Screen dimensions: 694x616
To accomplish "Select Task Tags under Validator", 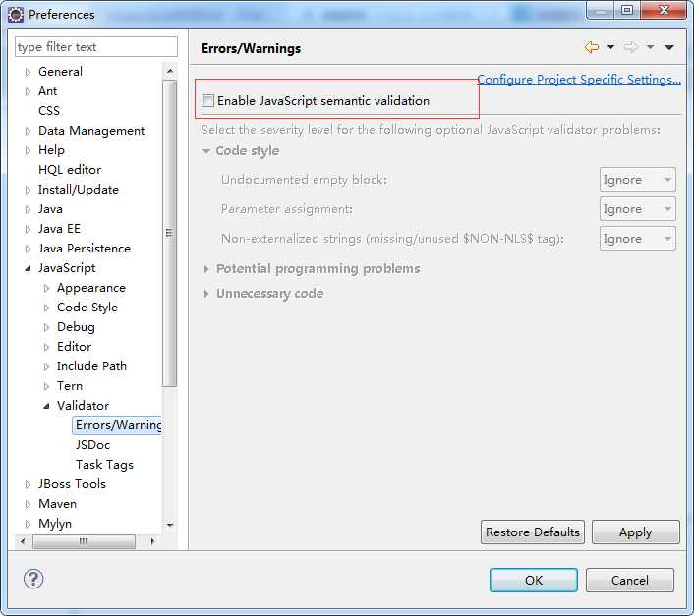I will pyautogui.click(x=104, y=465).
